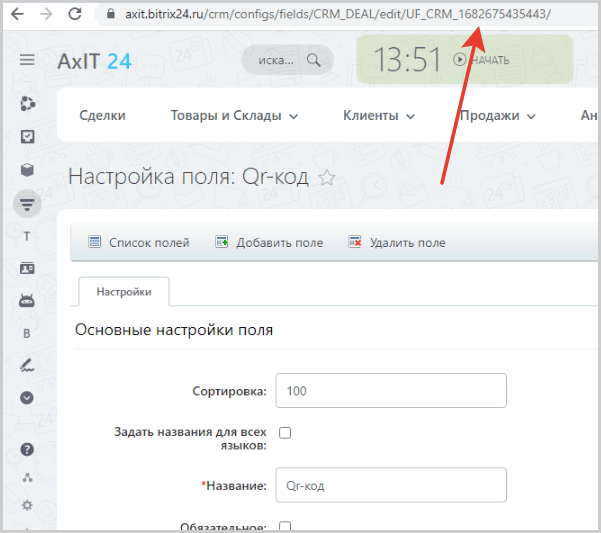The width and height of the screenshot is (601, 533).
Task: Open the settings gear in sidebar
Action: [27, 505]
